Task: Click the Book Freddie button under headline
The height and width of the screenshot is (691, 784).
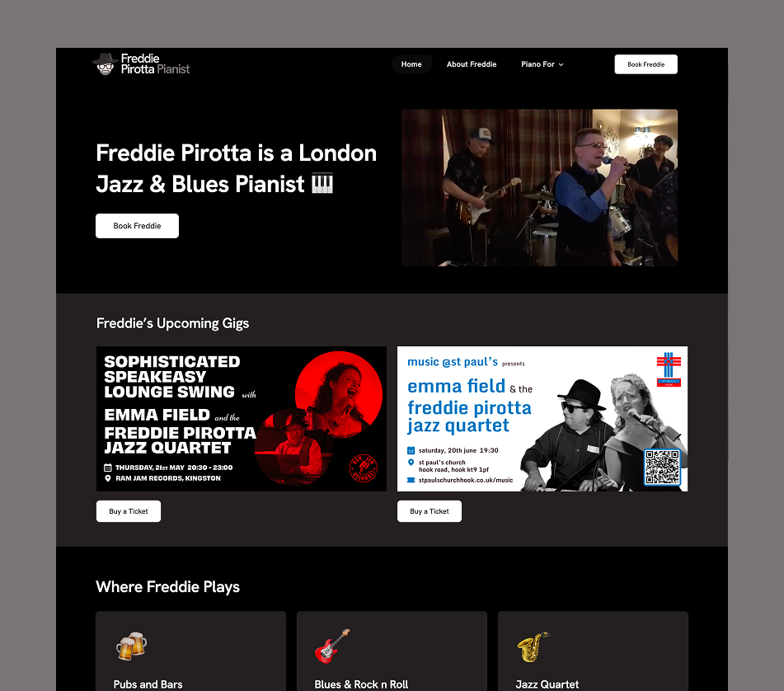Action: click(x=137, y=226)
